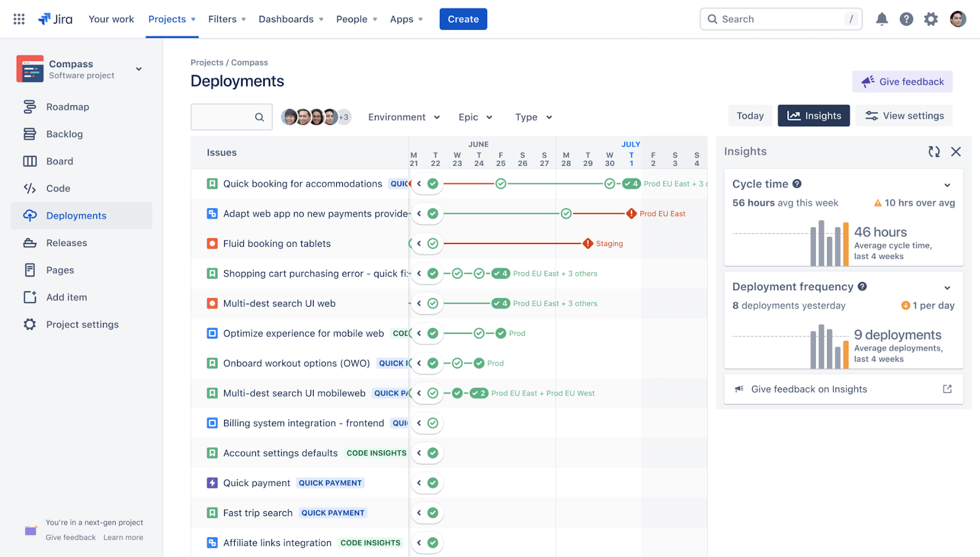Click the issue search input field
The width and height of the screenshot is (980, 557).
click(x=231, y=117)
